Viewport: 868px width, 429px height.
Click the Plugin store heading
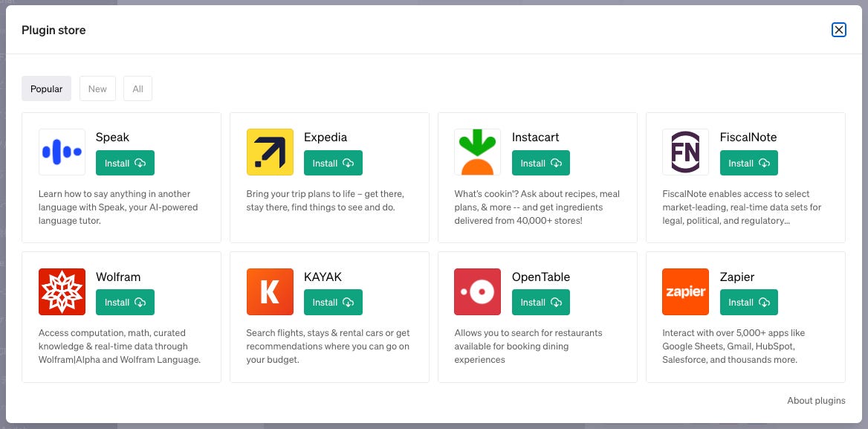point(54,30)
